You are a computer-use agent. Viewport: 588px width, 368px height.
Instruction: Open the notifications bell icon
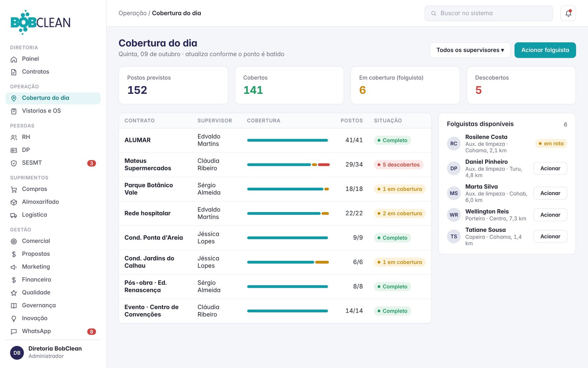(x=568, y=13)
